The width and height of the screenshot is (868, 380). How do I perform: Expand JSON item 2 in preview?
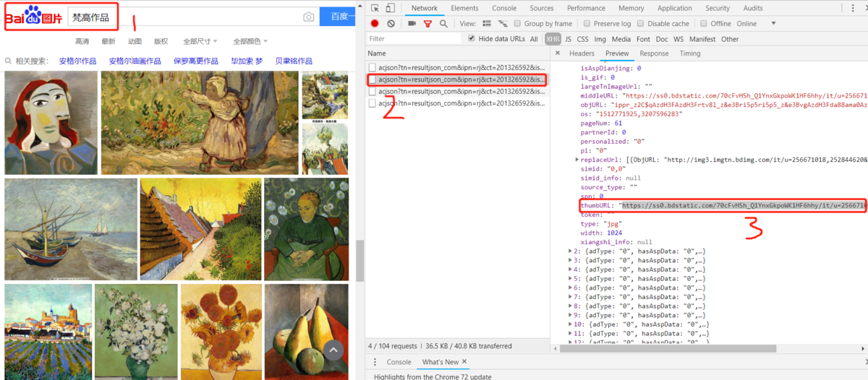(x=571, y=251)
